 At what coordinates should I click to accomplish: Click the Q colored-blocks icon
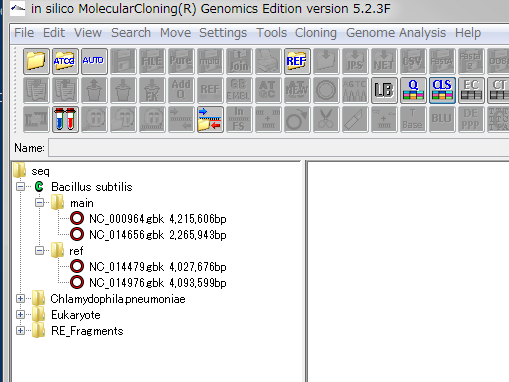click(413, 90)
